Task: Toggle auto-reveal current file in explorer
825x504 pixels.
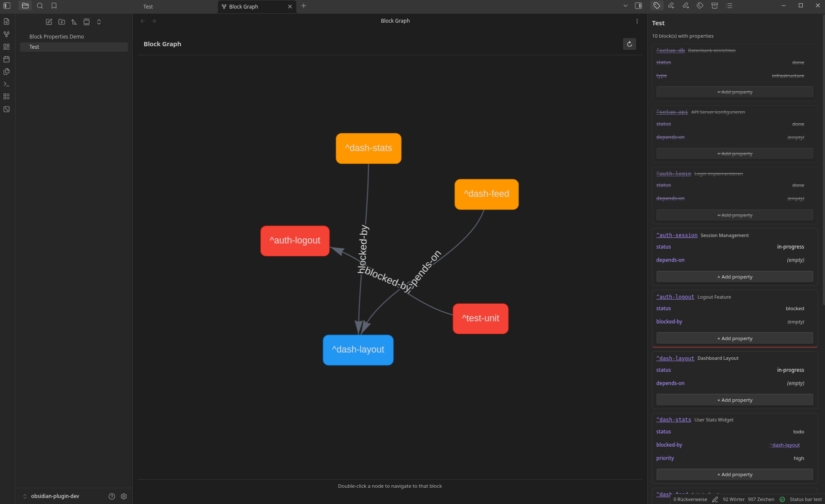Action: [x=86, y=22]
